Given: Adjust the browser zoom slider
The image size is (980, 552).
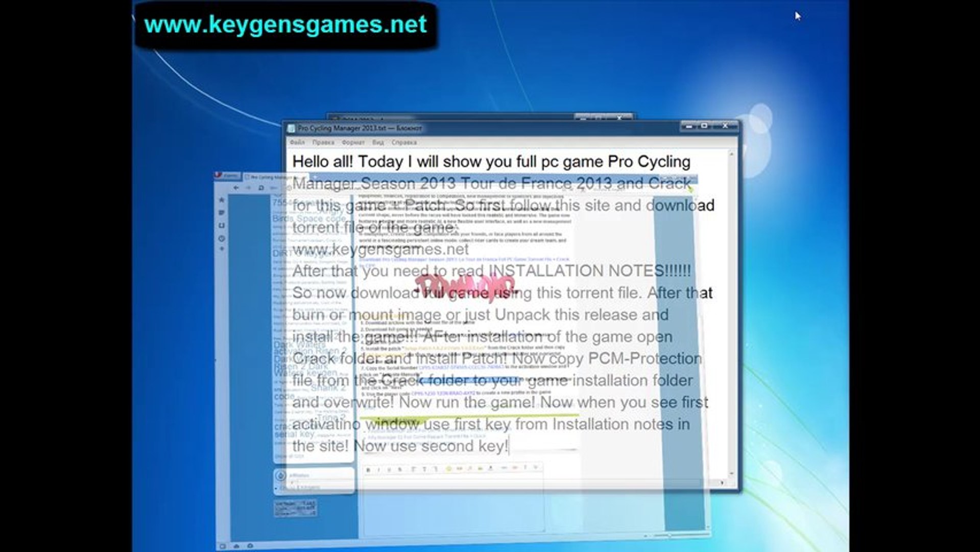Looking at the screenshot, I should [669, 536].
